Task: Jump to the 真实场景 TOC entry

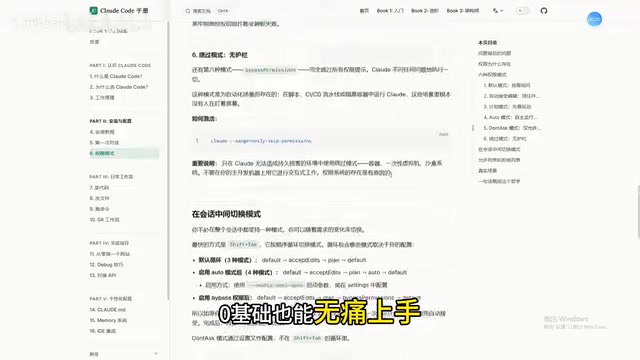Action: (x=487, y=171)
